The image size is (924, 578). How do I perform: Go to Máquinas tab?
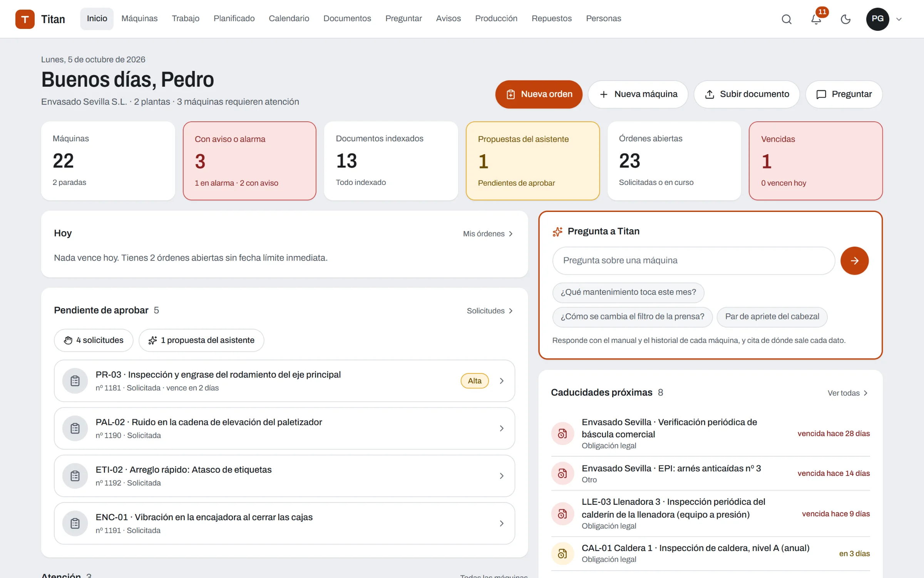[x=139, y=18]
